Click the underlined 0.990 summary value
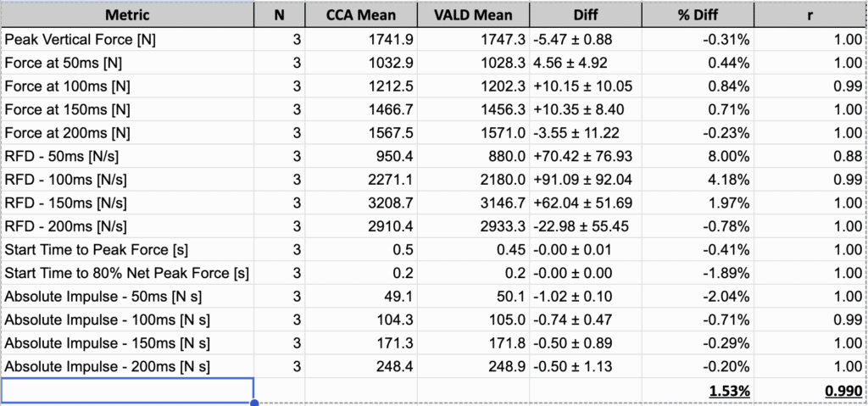868x406 pixels. click(x=842, y=391)
